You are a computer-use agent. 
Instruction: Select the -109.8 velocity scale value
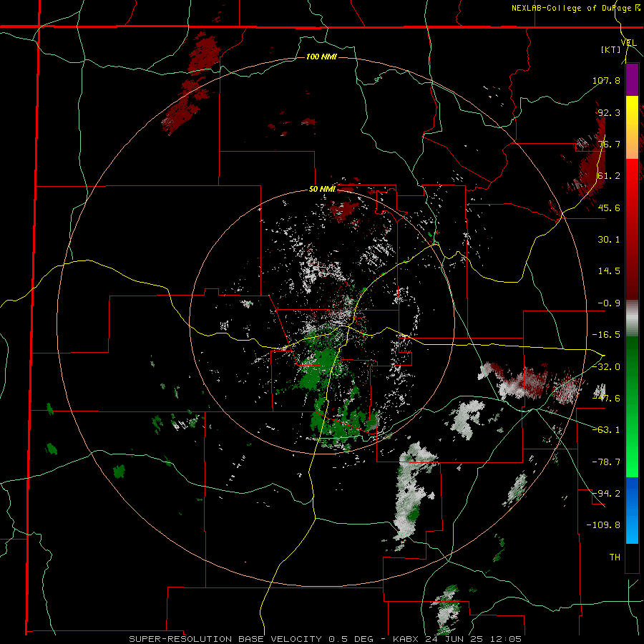603,525
